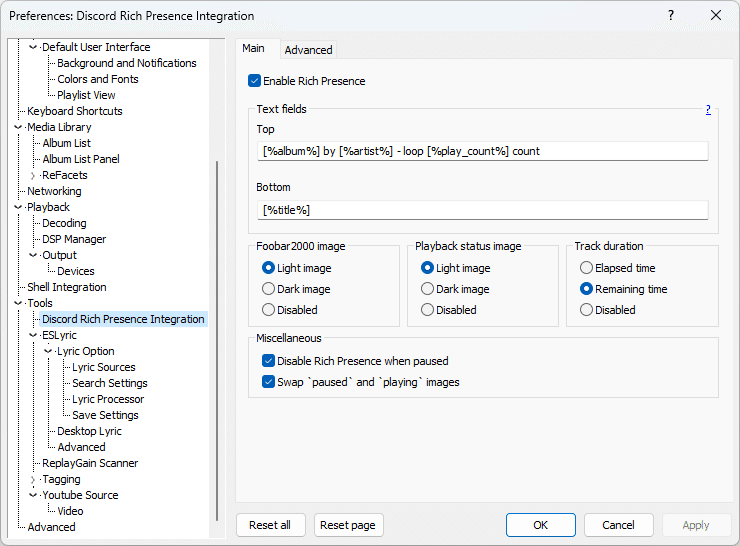Collapse the Media Library tree node

(18, 127)
